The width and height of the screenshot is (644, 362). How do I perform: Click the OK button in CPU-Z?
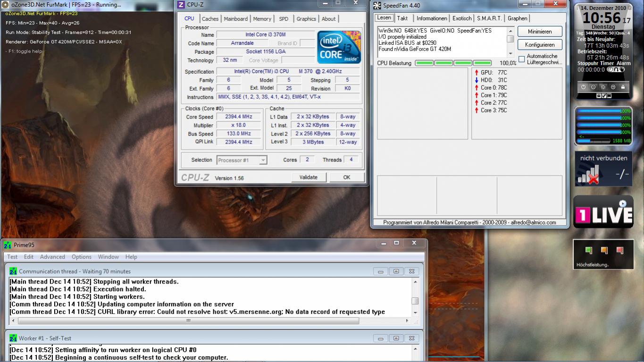[x=347, y=177]
